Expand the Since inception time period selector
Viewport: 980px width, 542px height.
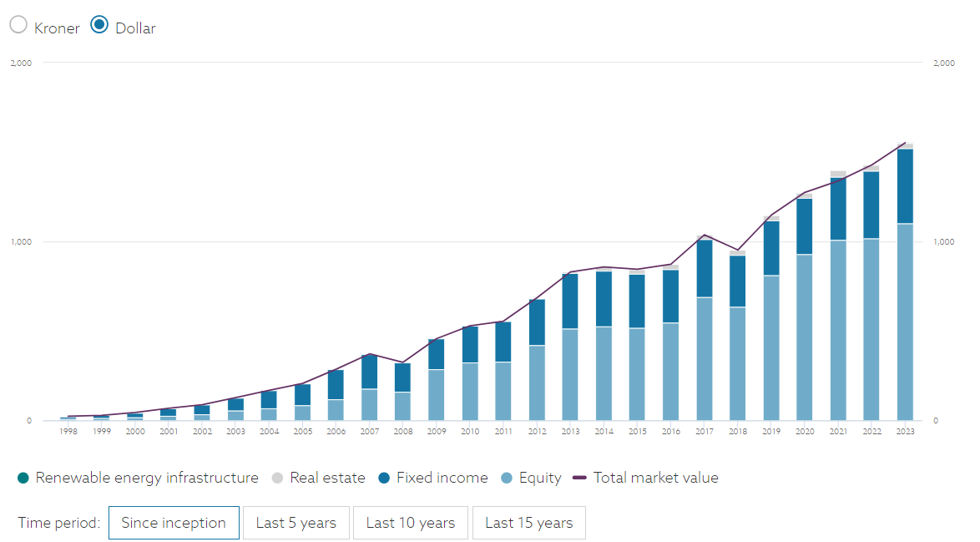pyautogui.click(x=174, y=522)
